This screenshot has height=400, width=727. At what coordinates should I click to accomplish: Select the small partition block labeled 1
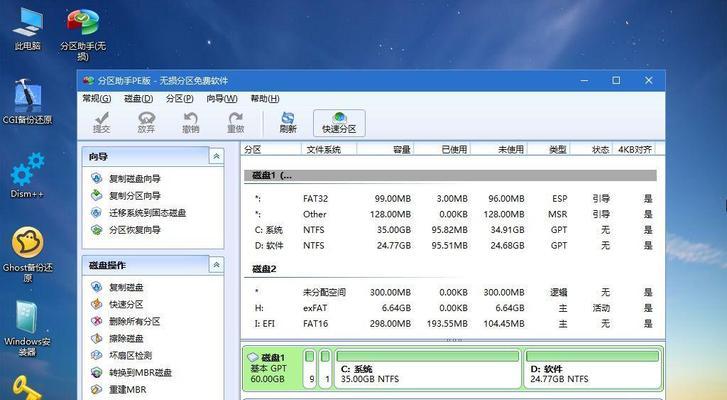(326, 368)
